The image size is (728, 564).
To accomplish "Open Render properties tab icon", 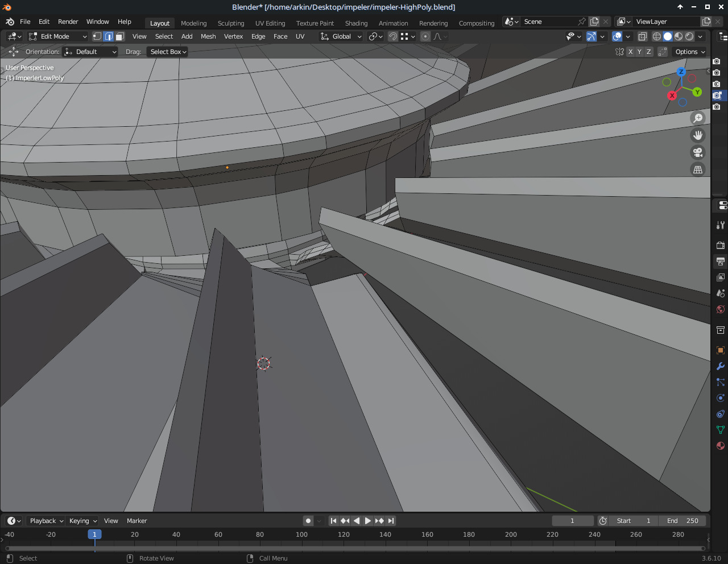I will pos(721,245).
